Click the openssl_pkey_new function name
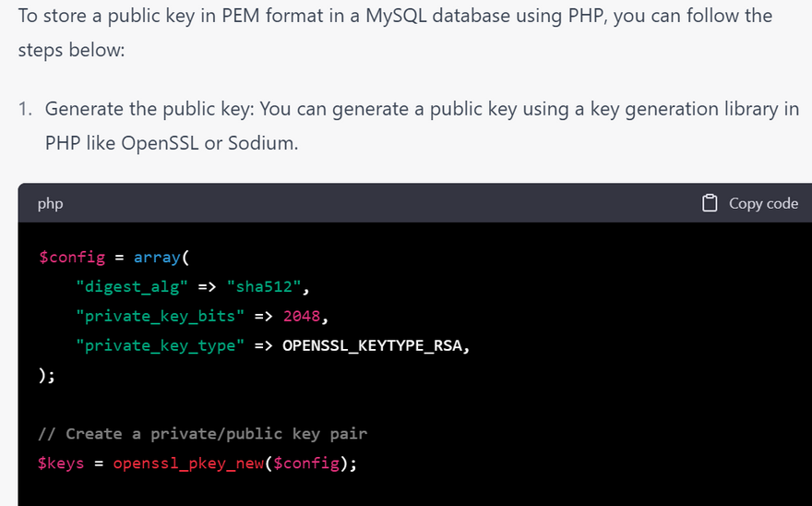The height and width of the screenshot is (506, 812). coord(185,464)
